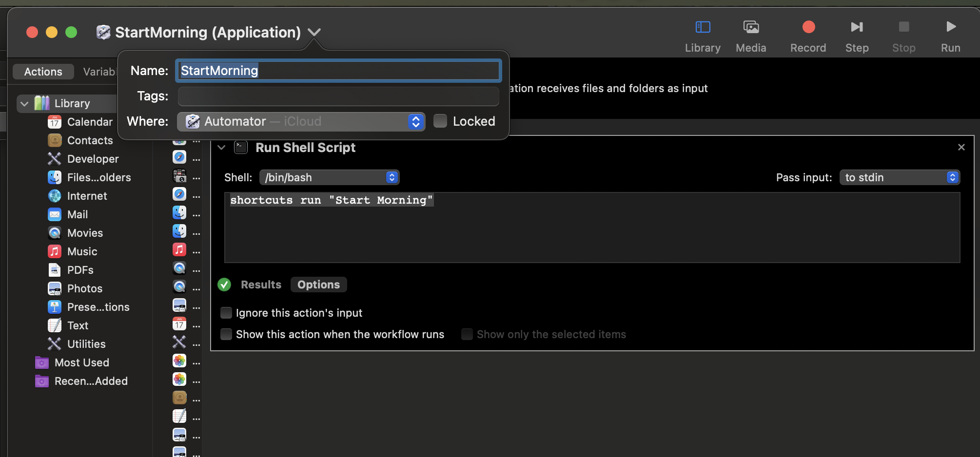
Task: Open the Shell /bin/bash dropdown
Action: point(330,177)
